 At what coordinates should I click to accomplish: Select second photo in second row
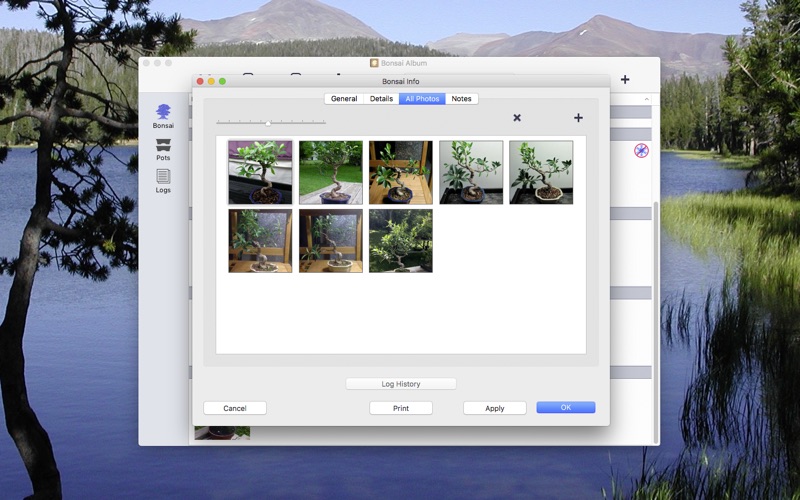331,241
